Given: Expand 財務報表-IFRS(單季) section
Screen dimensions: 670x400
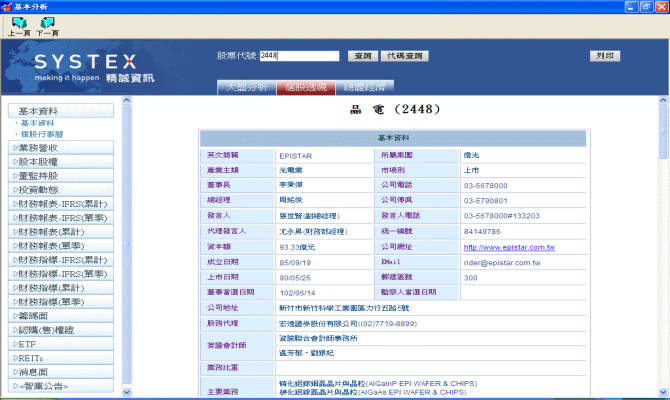Looking at the screenshot, I should coord(61,218).
